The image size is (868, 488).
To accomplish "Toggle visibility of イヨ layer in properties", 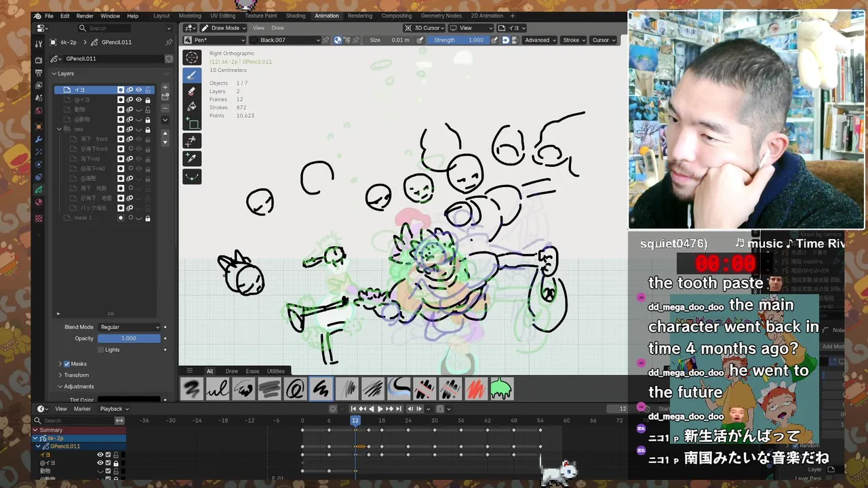I will (x=138, y=89).
